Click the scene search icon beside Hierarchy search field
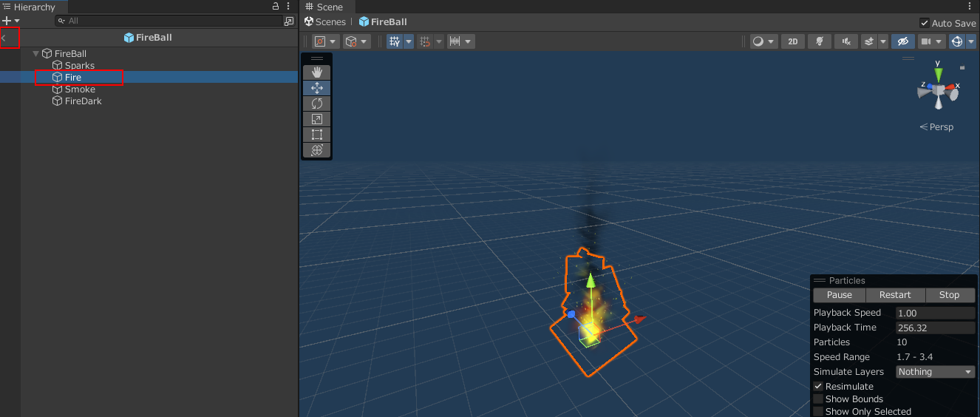 tap(289, 21)
